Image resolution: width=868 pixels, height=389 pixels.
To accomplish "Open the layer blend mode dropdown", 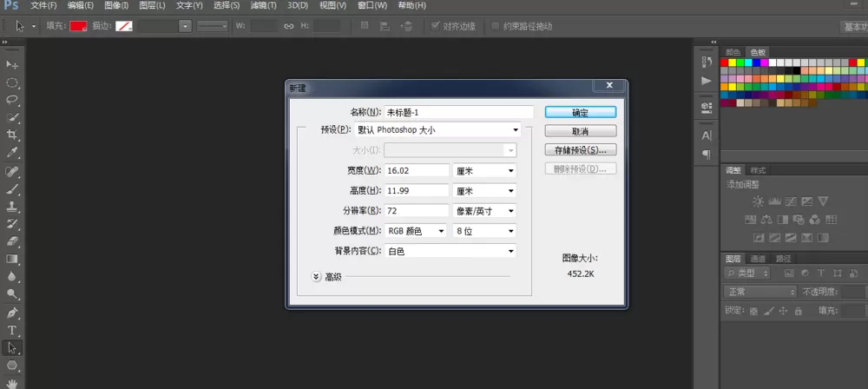I will [759, 292].
